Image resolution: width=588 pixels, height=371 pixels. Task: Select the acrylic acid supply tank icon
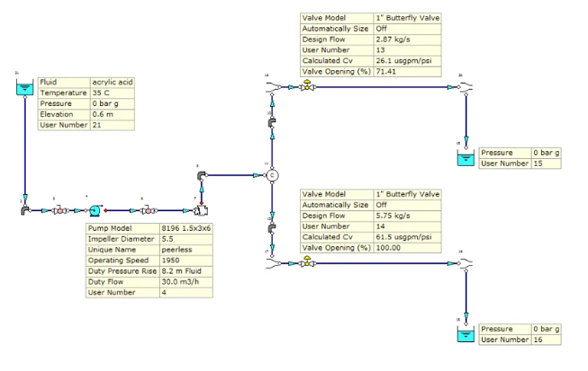(23, 88)
